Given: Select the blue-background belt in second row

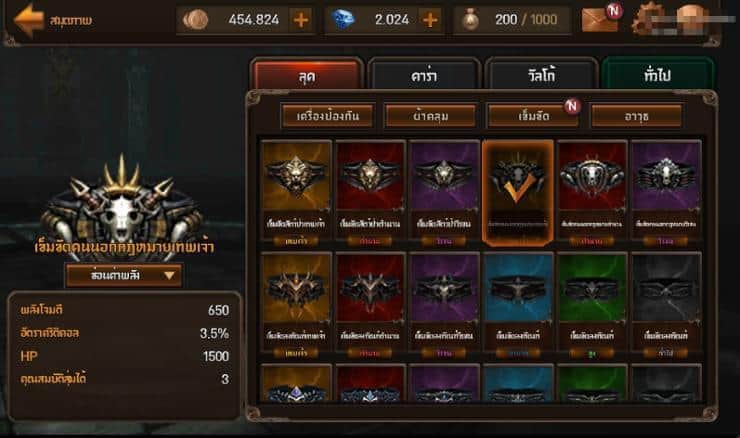Looking at the screenshot, I should coord(518,304).
